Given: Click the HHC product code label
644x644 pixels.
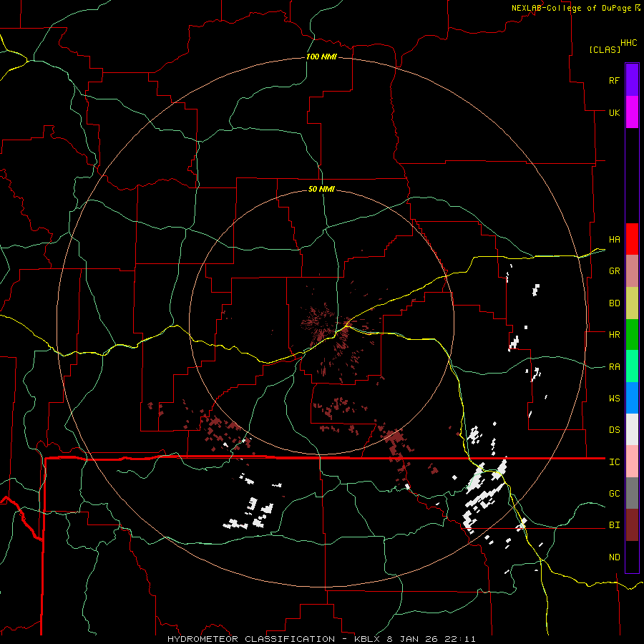Looking at the screenshot, I should point(628,43).
